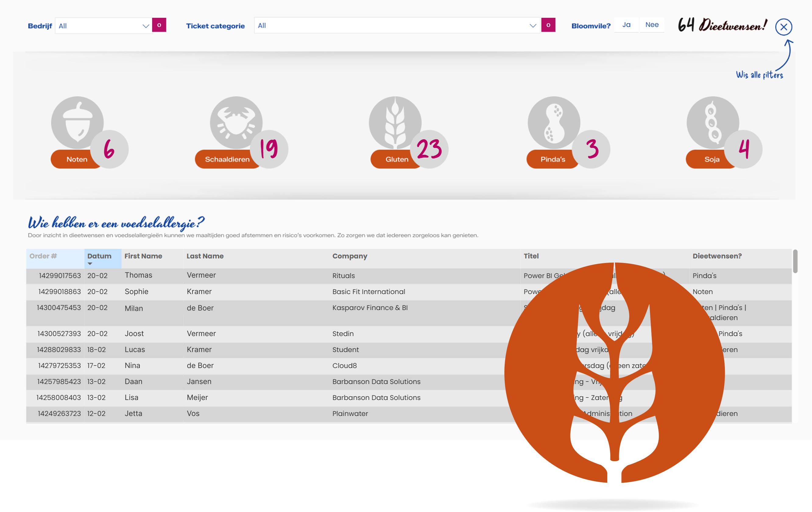Click the Schaaldieren count 19 badge

click(x=269, y=149)
